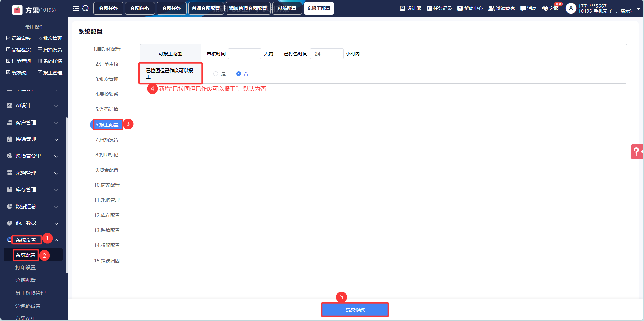Click the 库存管理 sidebar icon
The image size is (644, 321).
[x=10, y=189]
